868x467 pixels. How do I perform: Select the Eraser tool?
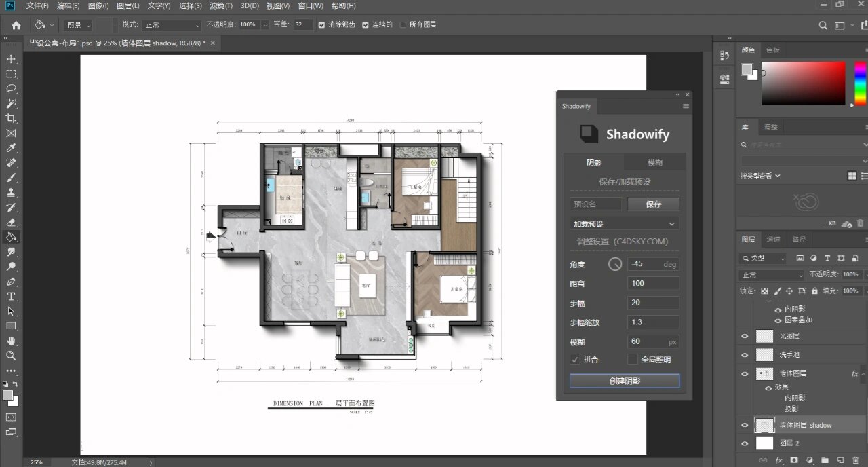coord(12,222)
